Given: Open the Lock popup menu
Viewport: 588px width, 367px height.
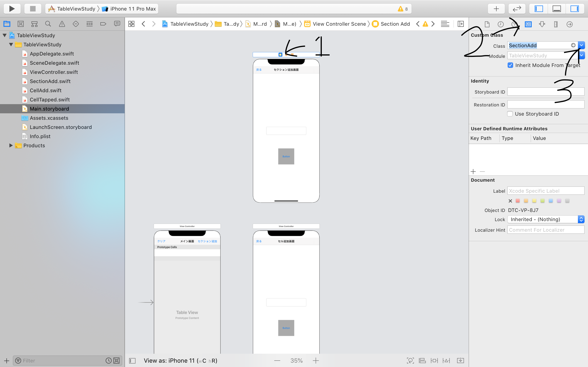Looking at the screenshot, I should point(546,220).
